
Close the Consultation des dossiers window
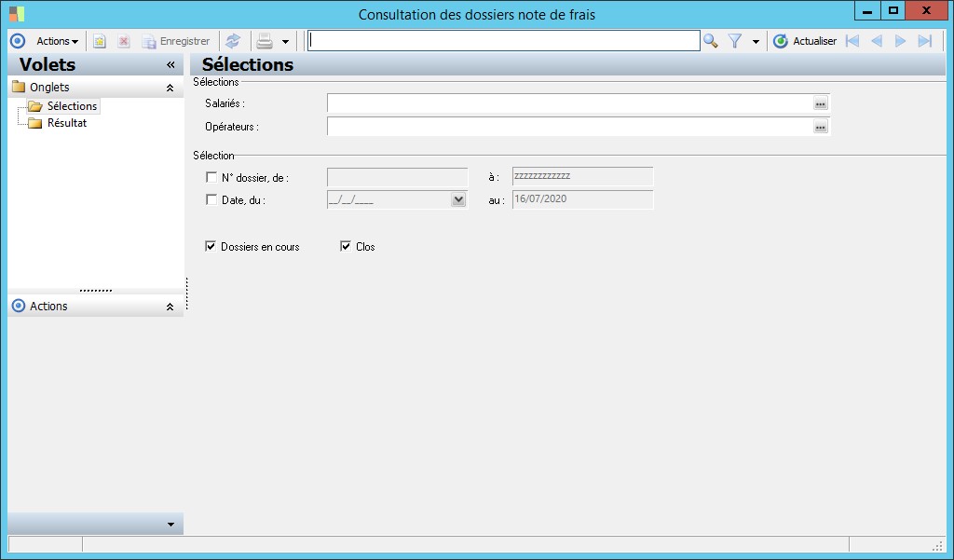point(927,10)
